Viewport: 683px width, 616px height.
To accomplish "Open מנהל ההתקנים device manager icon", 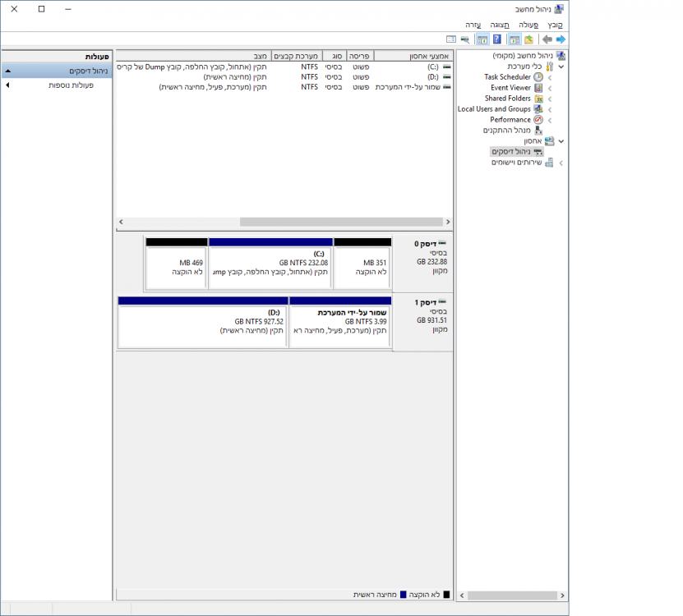I will click(x=539, y=130).
